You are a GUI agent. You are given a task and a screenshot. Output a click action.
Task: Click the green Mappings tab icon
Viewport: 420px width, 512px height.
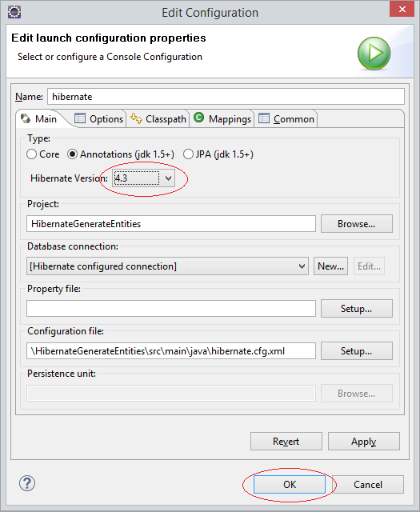tap(198, 118)
